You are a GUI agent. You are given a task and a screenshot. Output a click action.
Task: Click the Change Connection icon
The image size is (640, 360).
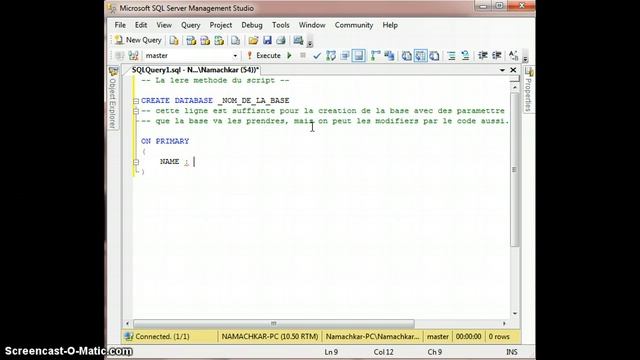coord(133,56)
